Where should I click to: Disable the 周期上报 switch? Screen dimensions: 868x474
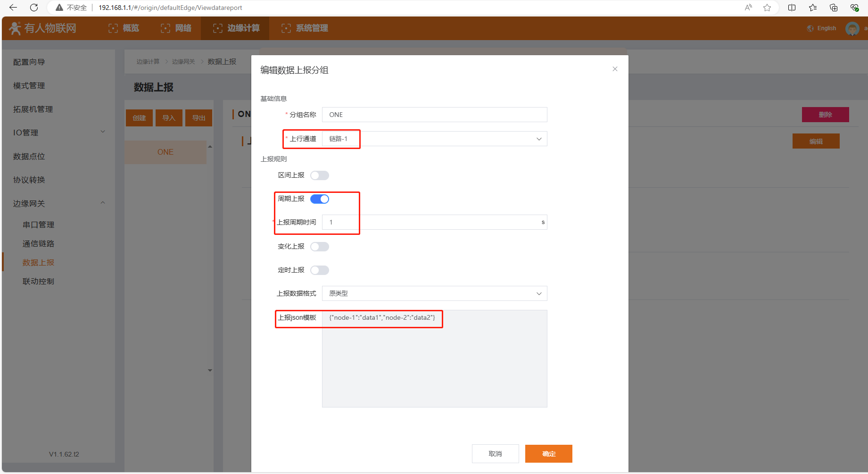[319, 199]
